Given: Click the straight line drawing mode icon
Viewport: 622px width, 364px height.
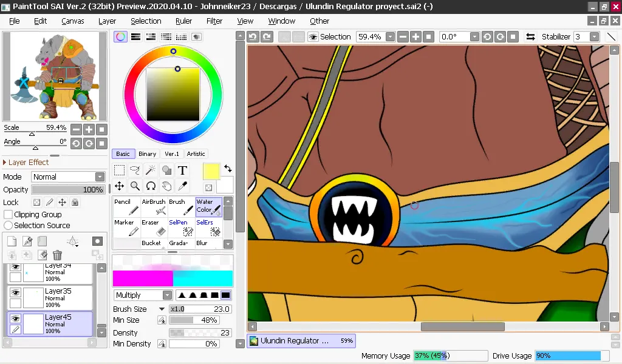Looking at the screenshot, I should [x=611, y=37].
